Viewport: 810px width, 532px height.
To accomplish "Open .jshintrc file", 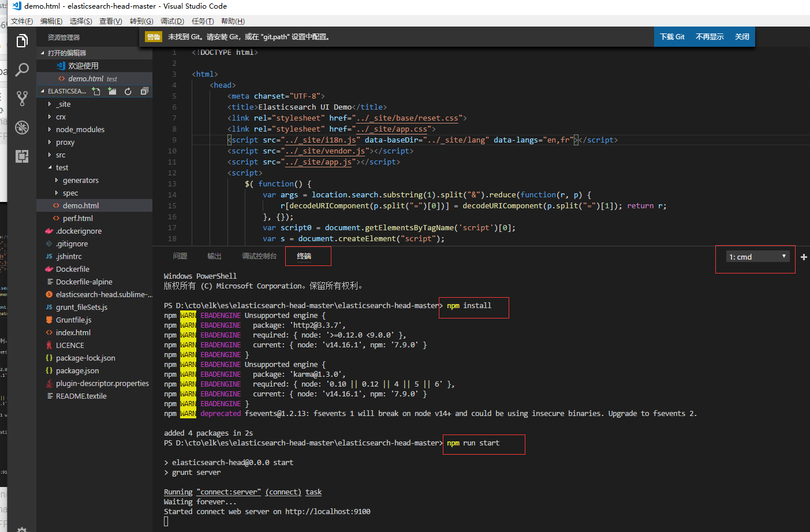I will click(69, 256).
